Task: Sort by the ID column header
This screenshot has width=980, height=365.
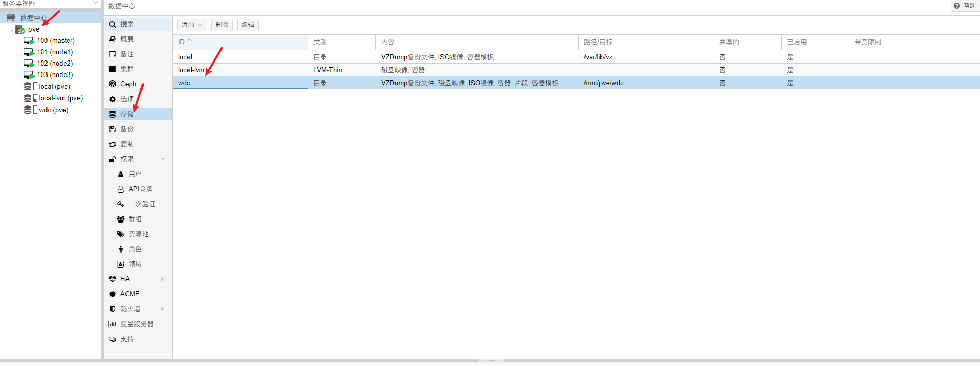Action: tap(240, 42)
